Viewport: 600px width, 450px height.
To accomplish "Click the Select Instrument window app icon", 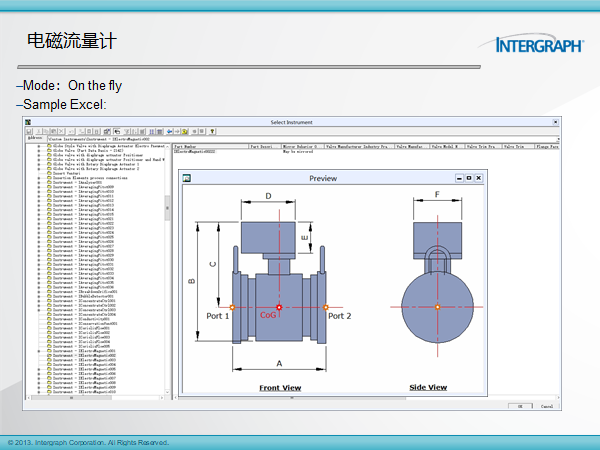I will (x=28, y=122).
